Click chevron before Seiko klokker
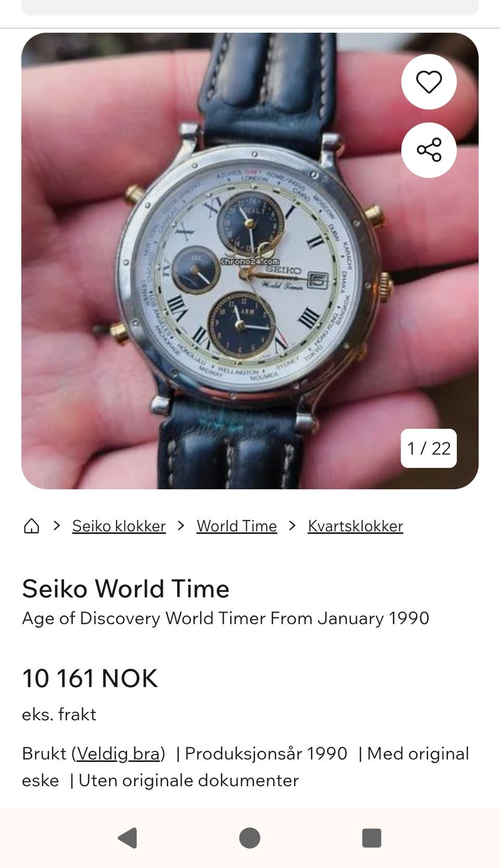Image resolution: width=500 pixels, height=868 pixels. [x=57, y=526]
